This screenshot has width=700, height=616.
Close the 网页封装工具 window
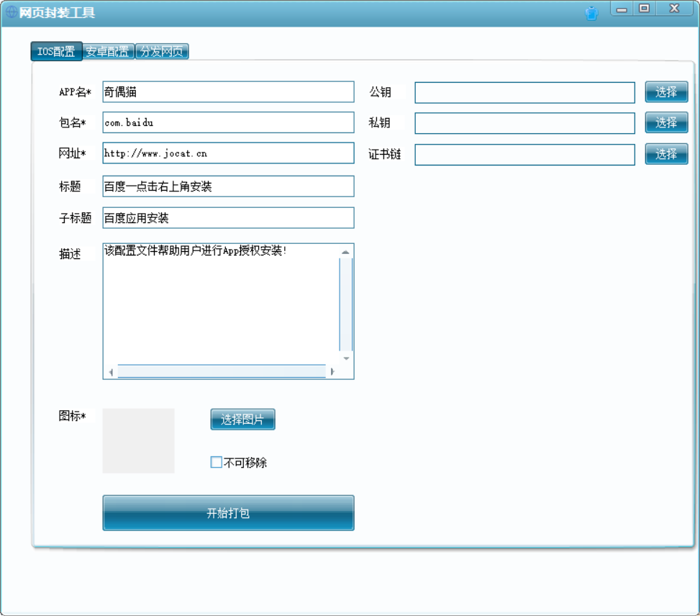click(x=675, y=9)
